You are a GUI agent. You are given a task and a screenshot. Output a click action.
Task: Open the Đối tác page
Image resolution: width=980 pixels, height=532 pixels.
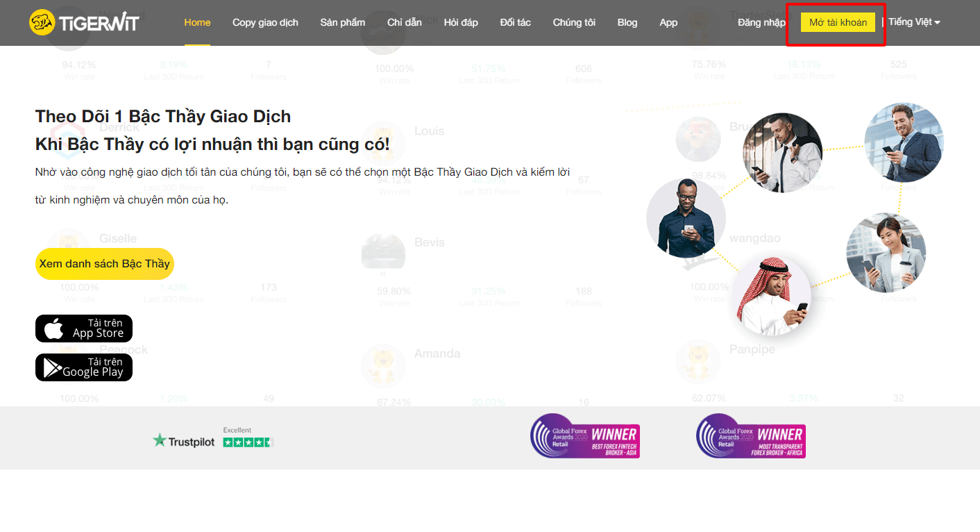pyautogui.click(x=515, y=22)
